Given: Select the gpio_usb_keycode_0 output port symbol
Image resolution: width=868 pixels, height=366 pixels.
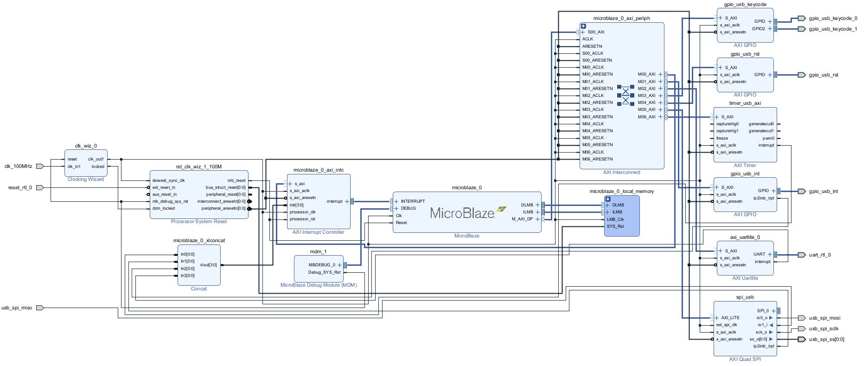Looking at the screenshot, I should pos(802,19).
